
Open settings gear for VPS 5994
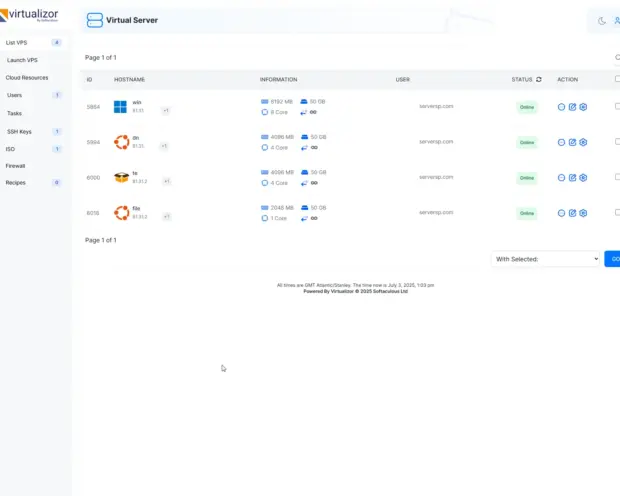click(583, 142)
